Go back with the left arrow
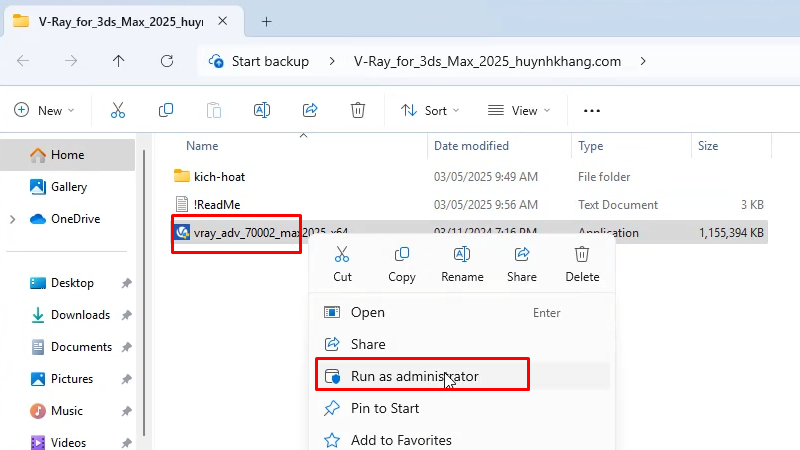Screen dimensions: 800x450 pos(23,61)
